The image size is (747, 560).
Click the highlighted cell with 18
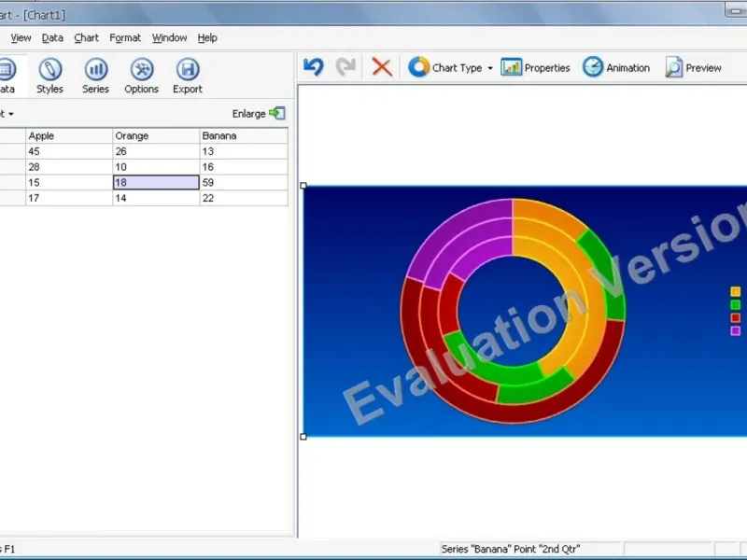(x=156, y=182)
